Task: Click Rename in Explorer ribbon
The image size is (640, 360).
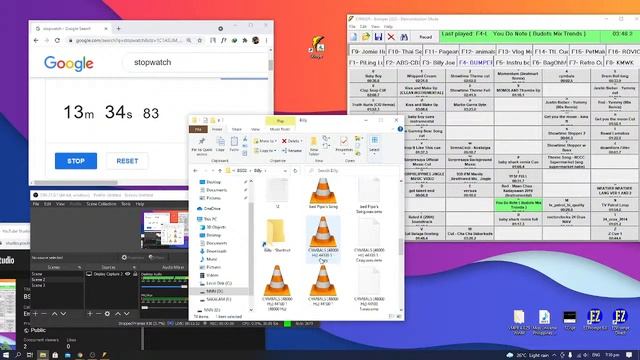Action: 292,151
